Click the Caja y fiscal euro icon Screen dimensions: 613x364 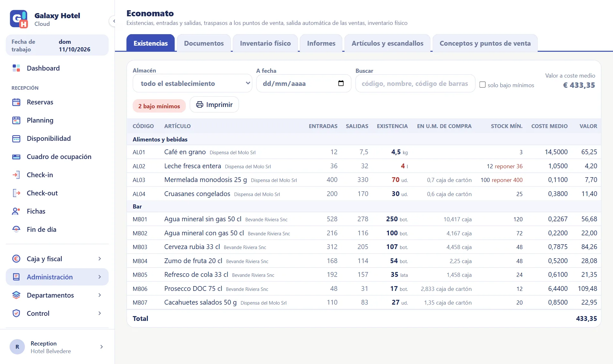16,259
